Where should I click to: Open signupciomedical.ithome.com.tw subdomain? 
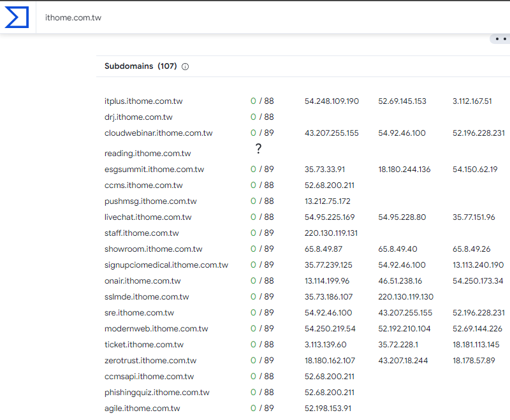(x=166, y=265)
